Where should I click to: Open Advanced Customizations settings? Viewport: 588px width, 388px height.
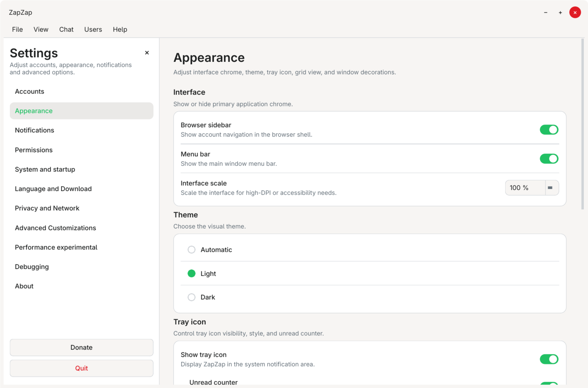pos(81,228)
